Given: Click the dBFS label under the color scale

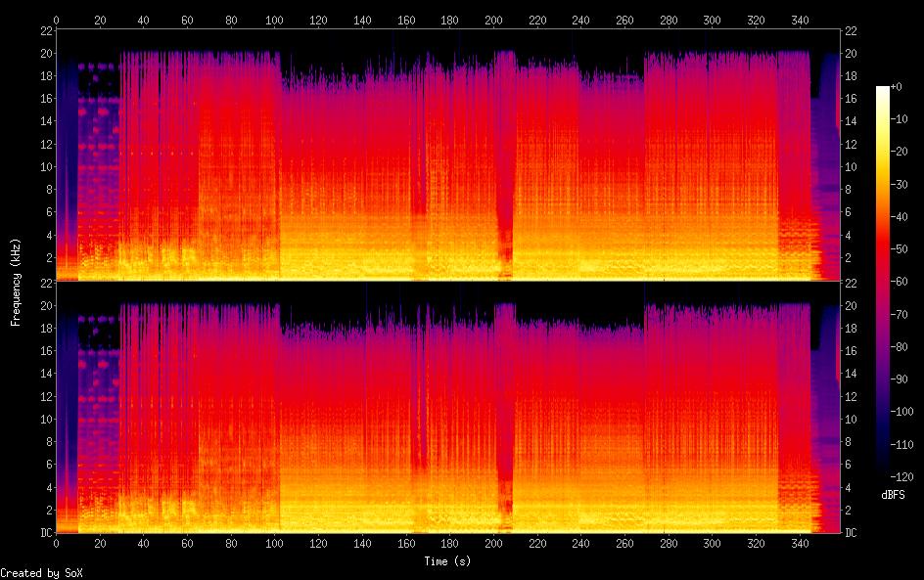Looking at the screenshot, I should tap(893, 495).
